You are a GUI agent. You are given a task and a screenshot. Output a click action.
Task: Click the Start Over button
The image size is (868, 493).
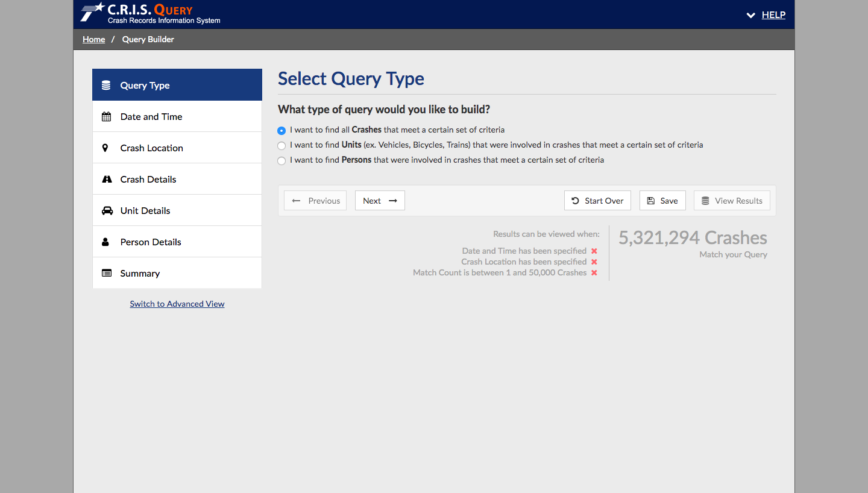click(x=597, y=200)
